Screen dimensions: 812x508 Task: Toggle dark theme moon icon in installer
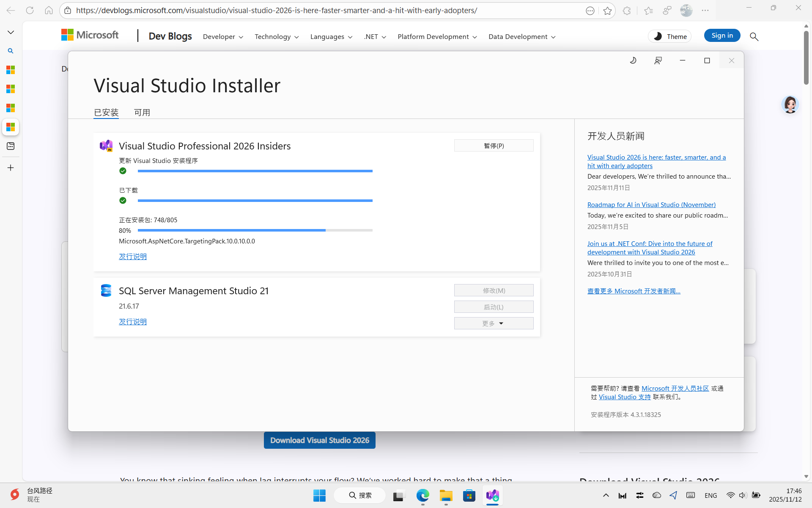click(633, 61)
